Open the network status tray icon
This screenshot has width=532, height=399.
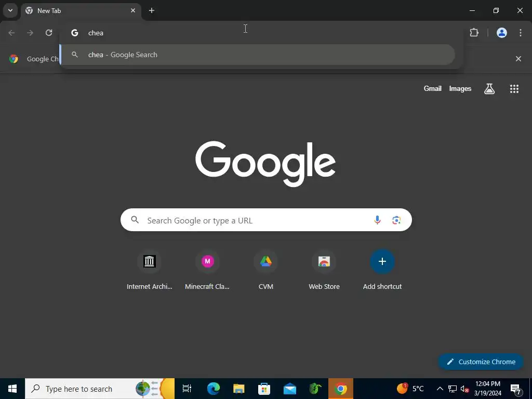click(453, 389)
